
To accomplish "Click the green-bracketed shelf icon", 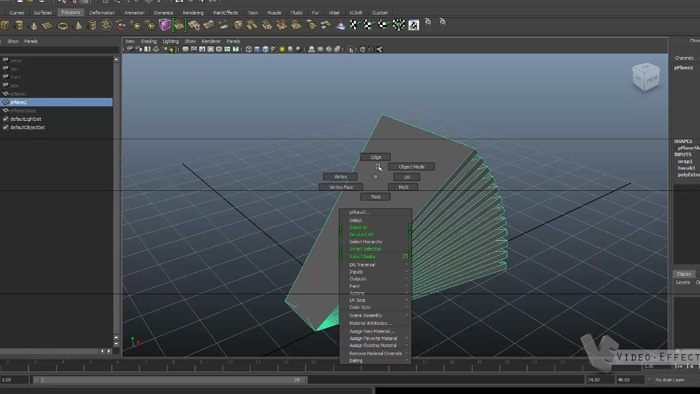I will point(179,25).
